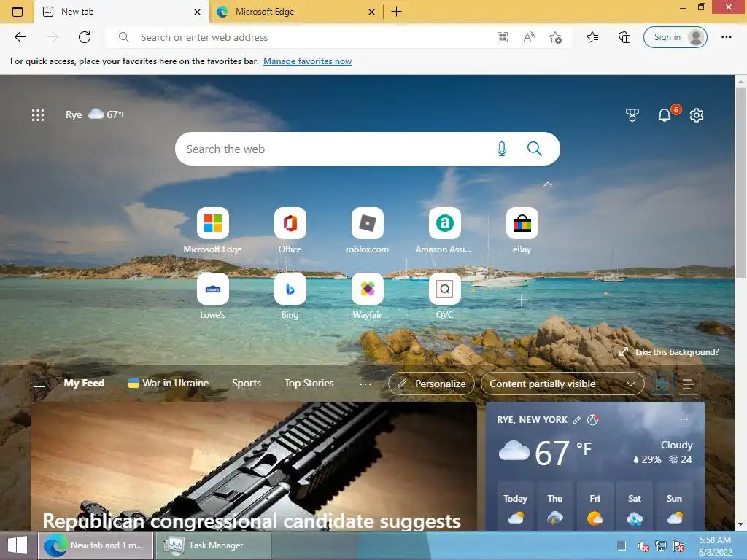Open the Favorites list icon
Screen dimensions: 747x560
[x=592, y=37]
